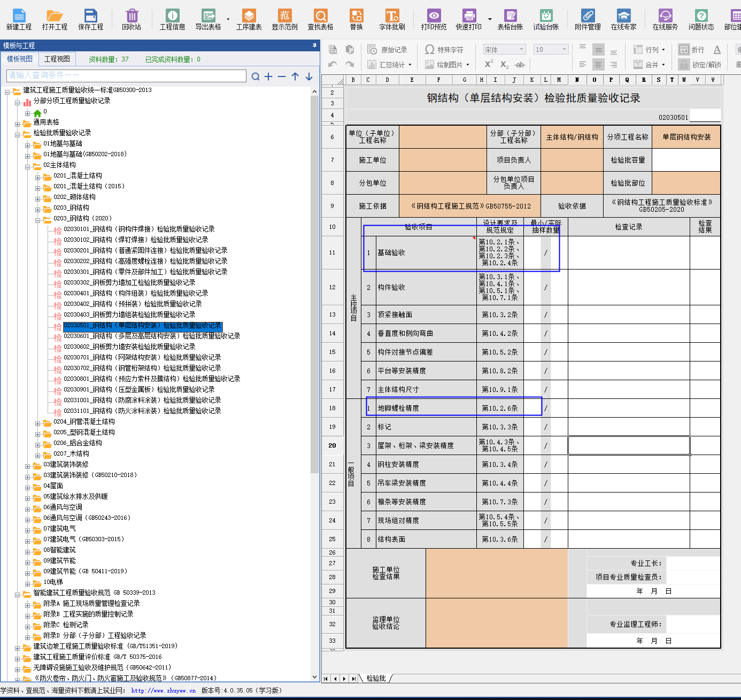Viewport: 741px width, 700px height.
Task: Open 字体批刷 font batch tool
Action: coord(392,19)
